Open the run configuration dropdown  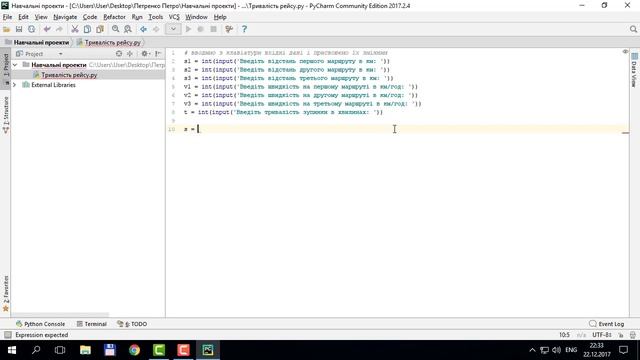[x=173, y=29]
